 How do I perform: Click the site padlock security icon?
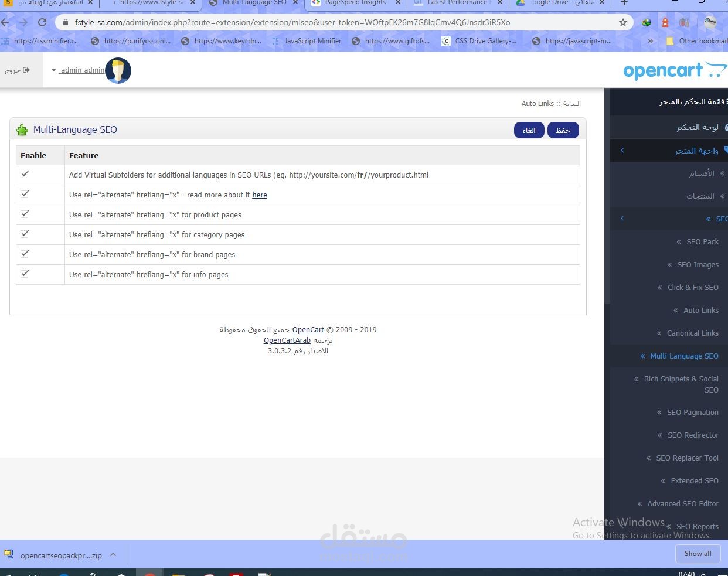(x=66, y=22)
